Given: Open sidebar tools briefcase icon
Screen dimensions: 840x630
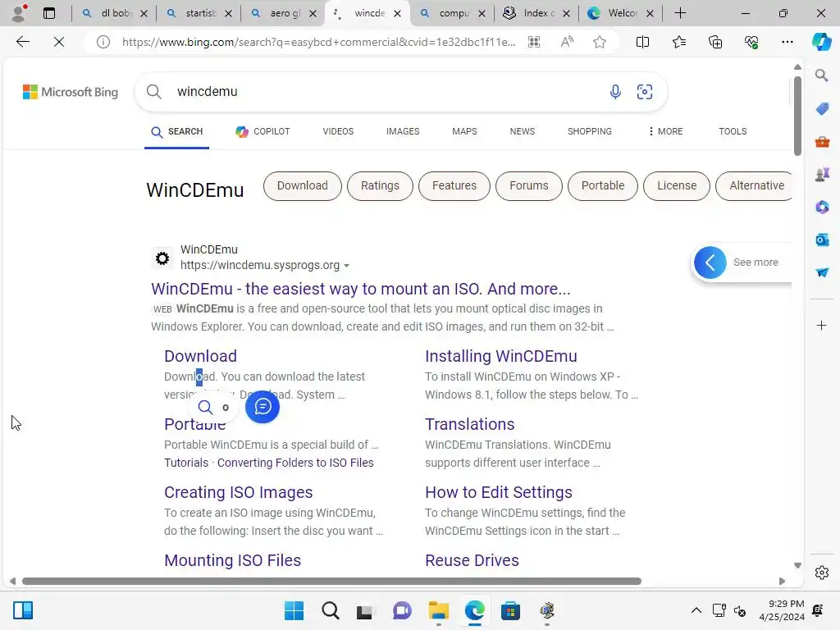Looking at the screenshot, I should tap(822, 141).
